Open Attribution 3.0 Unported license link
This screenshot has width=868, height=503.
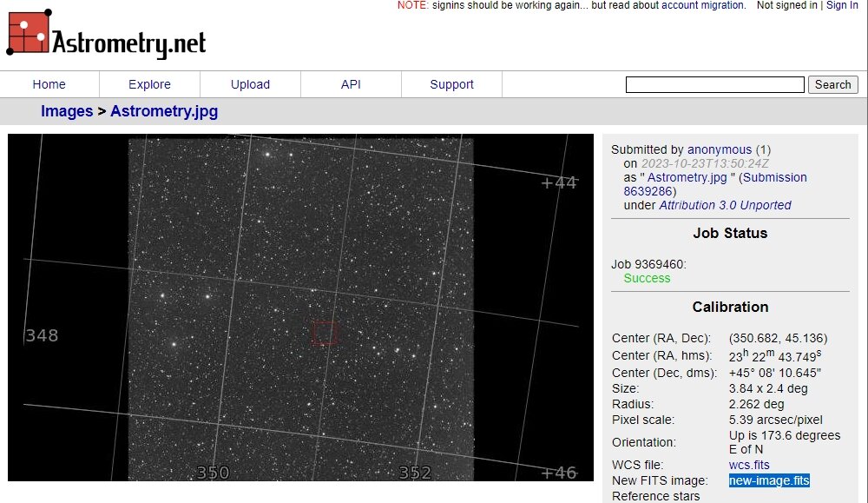(x=725, y=205)
